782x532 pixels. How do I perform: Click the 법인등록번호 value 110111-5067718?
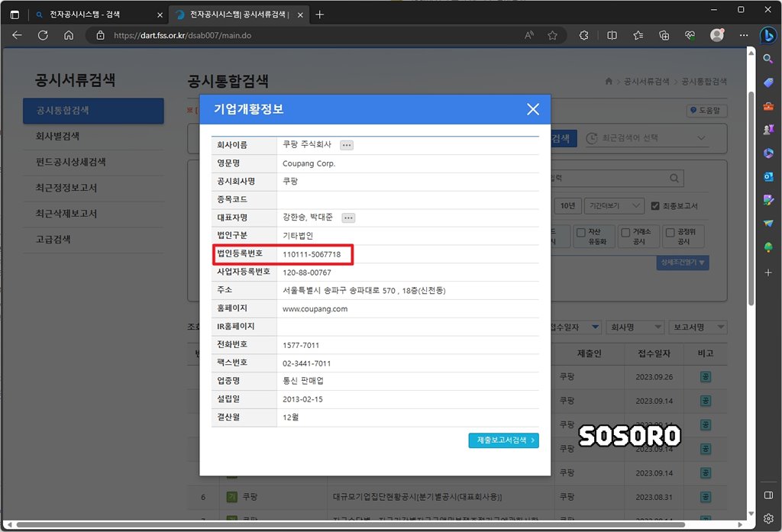tap(312, 254)
